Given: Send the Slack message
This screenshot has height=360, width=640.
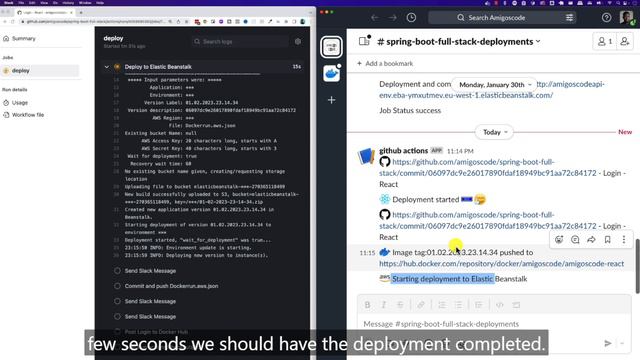Looking at the screenshot, I should [x=608, y=343].
